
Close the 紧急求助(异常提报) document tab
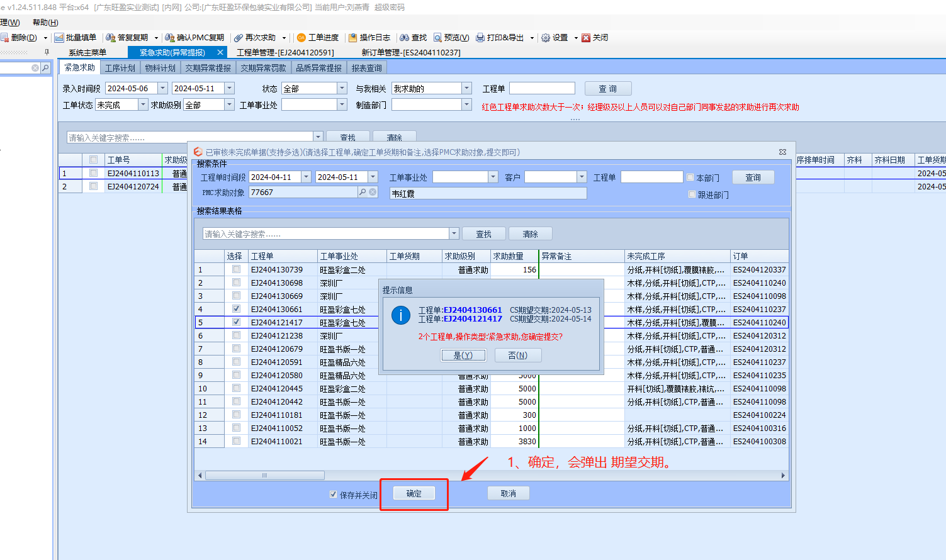220,52
